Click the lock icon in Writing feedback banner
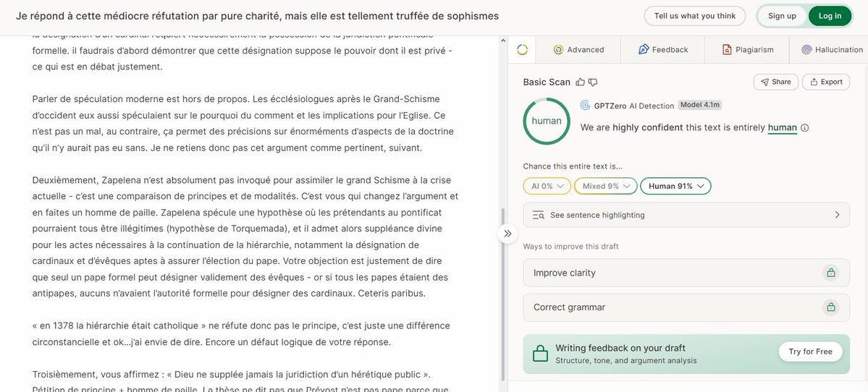This screenshot has width=868, height=392. 540,353
